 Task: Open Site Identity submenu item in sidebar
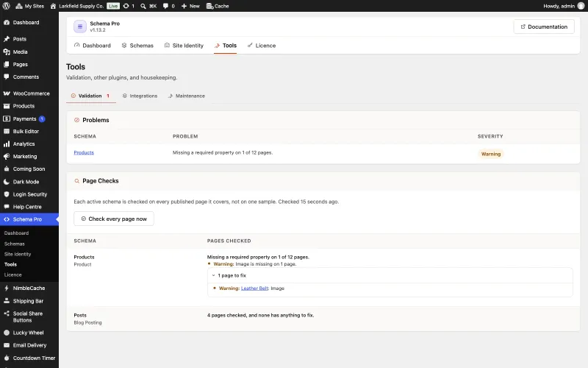[x=18, y=254]
